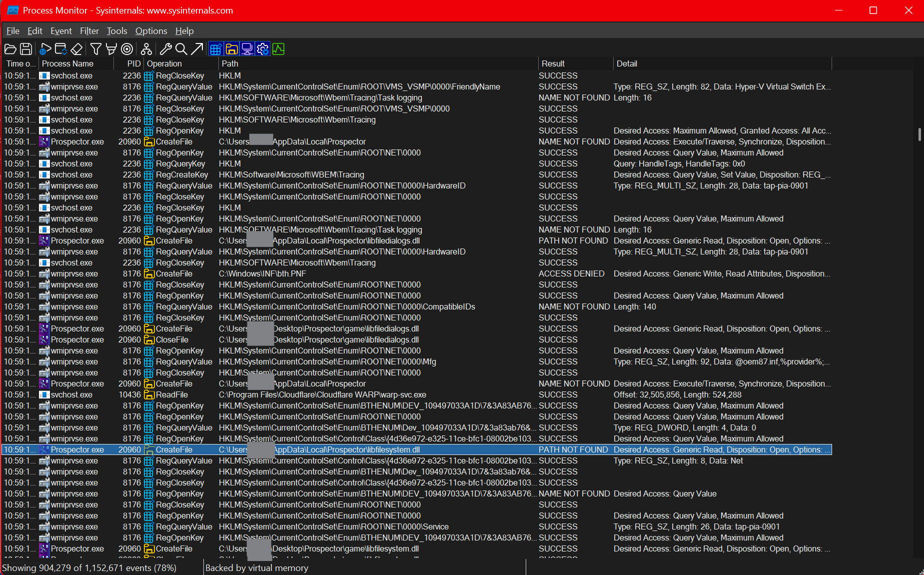Open the Options menu

(x=151, y=31)
